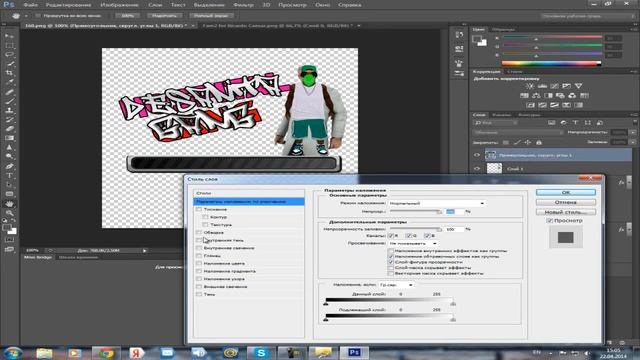This screenshot has width=640, height=360.
Task: Select the Gradient tool
Action: (x=9, y=138)
